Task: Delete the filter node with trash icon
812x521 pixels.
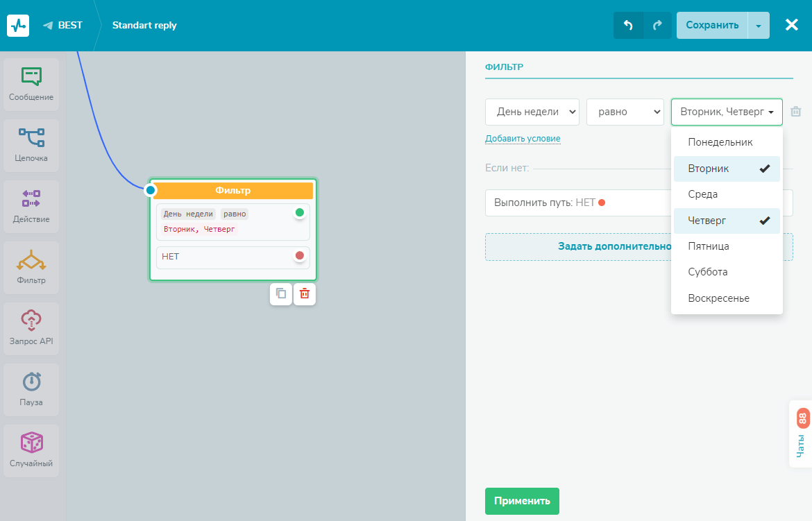Action: click(304, 294)
